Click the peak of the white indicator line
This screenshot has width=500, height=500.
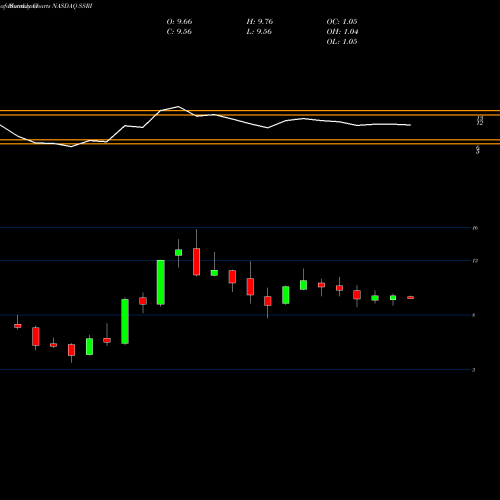click(x=178, y=107)
